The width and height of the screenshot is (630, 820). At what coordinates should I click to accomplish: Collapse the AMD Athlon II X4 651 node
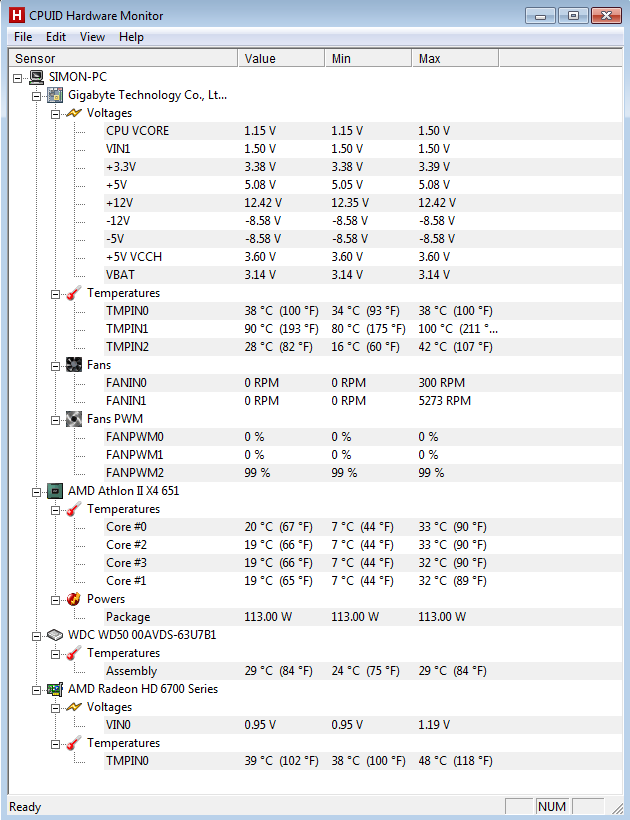coord(36,492)
